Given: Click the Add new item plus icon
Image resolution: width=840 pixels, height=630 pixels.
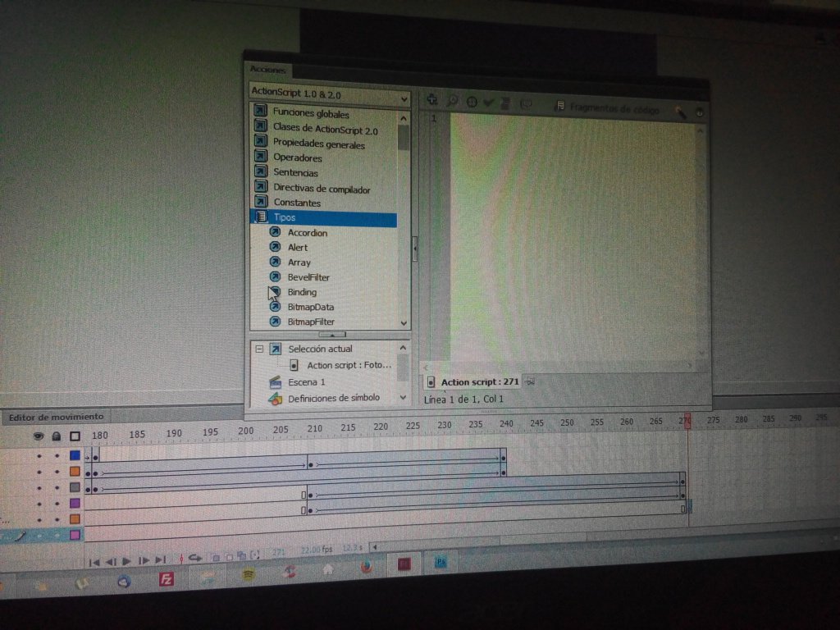Looking at the screenshot, I should pos(431,99).
